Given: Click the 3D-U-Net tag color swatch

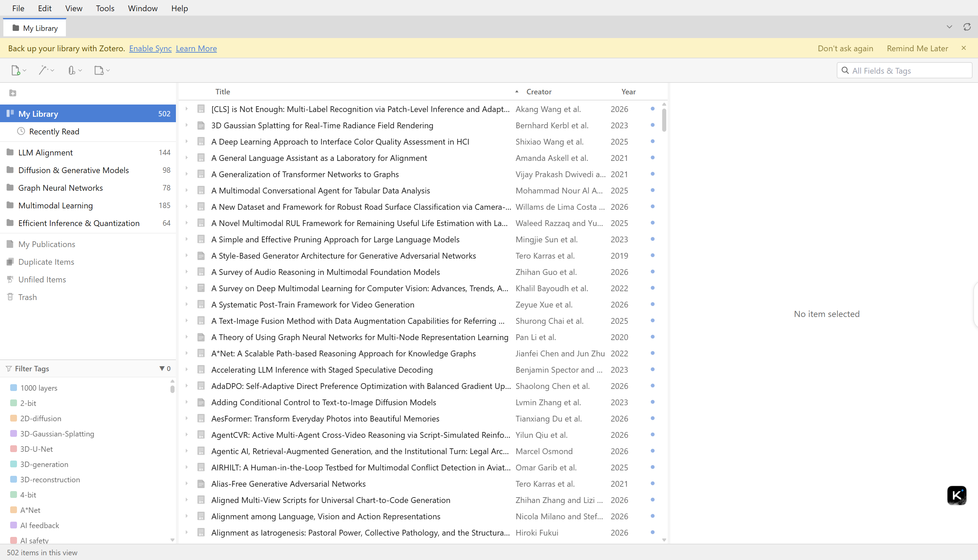Looking at the screenshot, I should tap(14, 449).
